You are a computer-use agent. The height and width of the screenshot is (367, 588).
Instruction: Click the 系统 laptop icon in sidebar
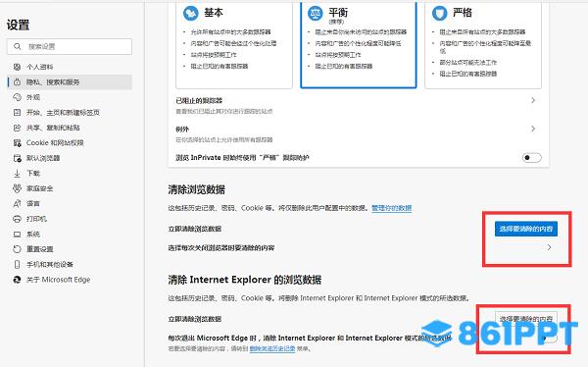(x=17, y=234)
